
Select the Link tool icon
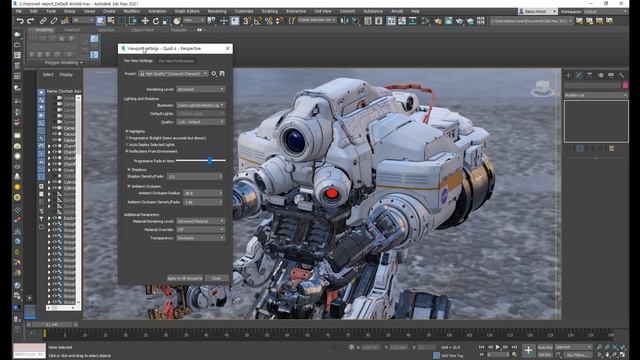coord(43,20)
